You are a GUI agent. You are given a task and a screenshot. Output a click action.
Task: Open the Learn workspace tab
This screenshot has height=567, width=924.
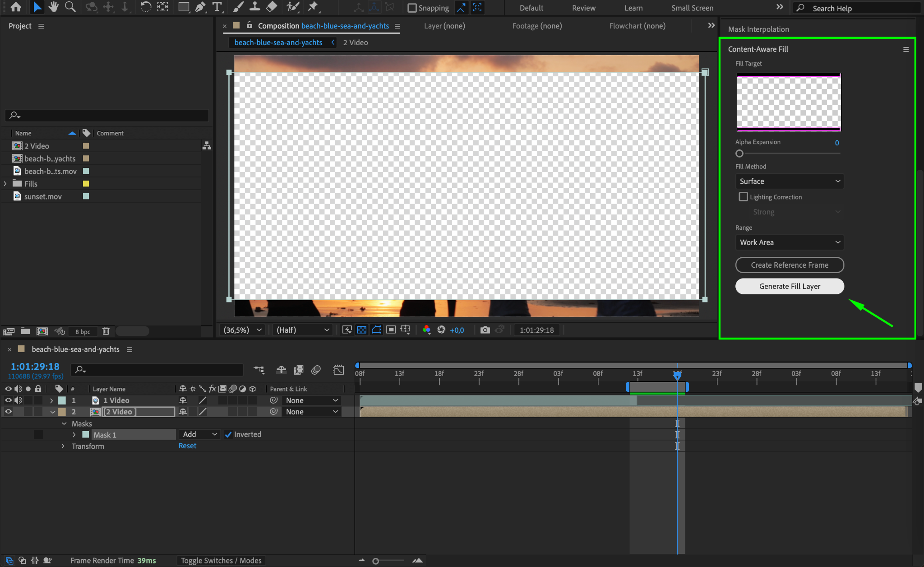pyautogui.click(x=633, y=8)
